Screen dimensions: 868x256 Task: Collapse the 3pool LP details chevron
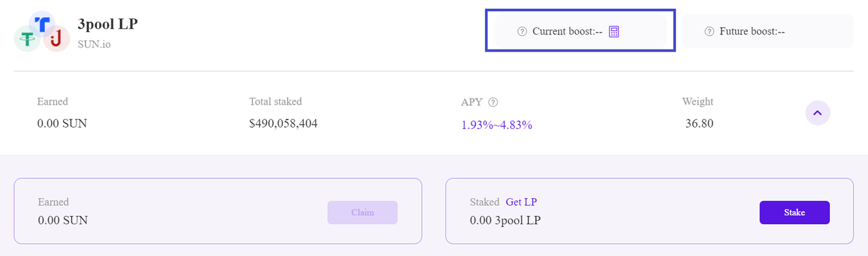818,113
